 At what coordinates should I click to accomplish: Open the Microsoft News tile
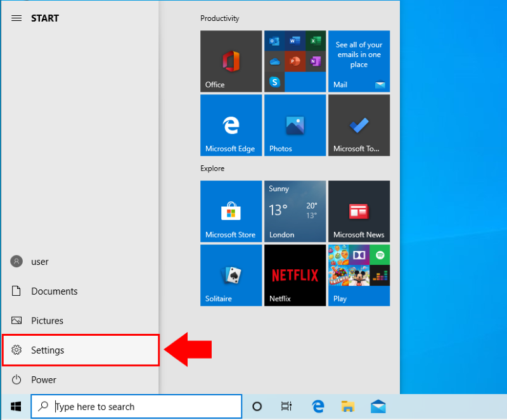359,211
